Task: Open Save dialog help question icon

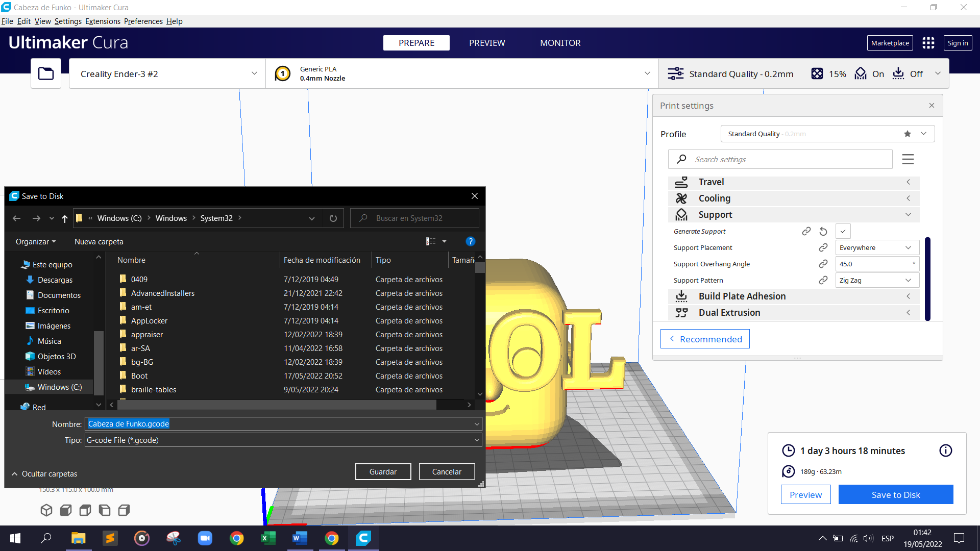Action: [471, 241]
